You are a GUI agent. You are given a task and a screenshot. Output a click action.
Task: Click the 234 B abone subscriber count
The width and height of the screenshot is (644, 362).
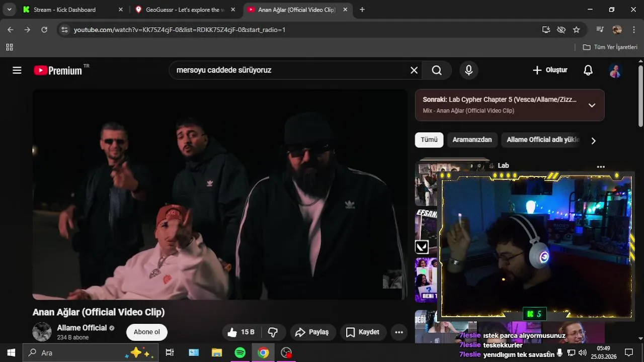tap(73, 338)
